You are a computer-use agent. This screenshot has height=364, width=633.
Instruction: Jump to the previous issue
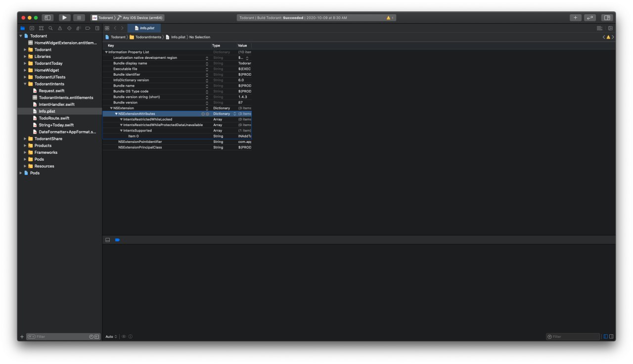(604, 37)
